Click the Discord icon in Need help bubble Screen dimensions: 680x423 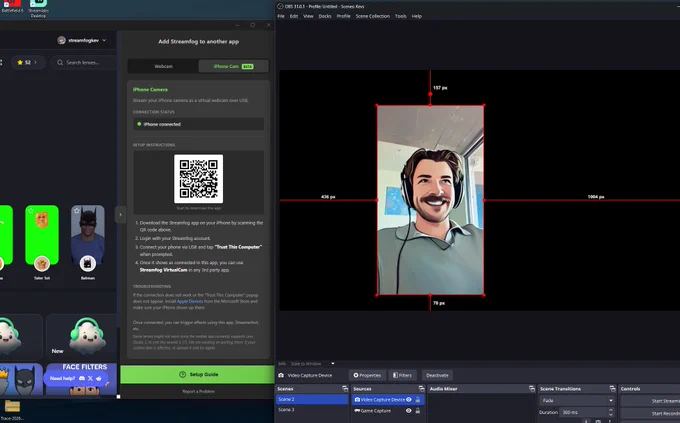(82, 378)
